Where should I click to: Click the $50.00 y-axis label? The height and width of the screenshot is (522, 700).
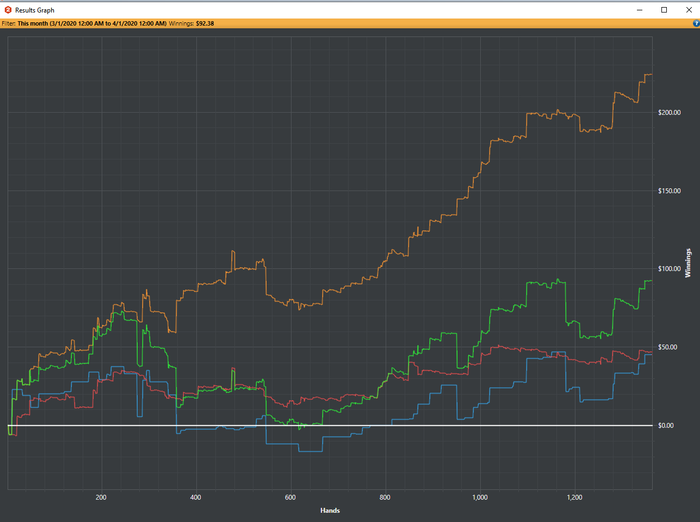point(667,347)
